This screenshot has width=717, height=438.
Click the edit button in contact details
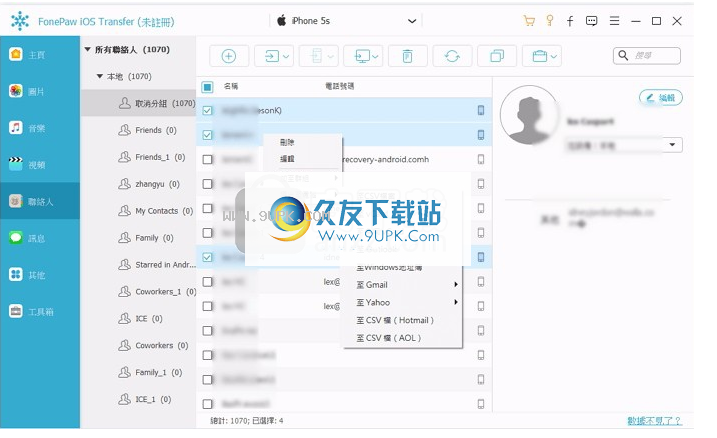[x=660, y=97]
